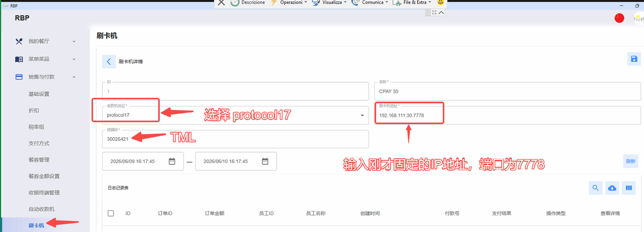The width and height of the screenshot is (644, 232).
Task: Click the 订单金额 column header
Action: tap(214, 213)
